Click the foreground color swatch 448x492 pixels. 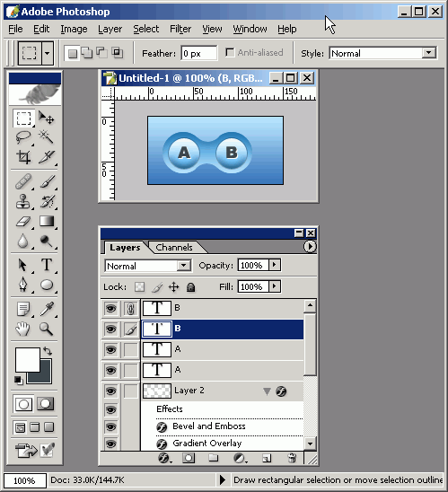28,360
